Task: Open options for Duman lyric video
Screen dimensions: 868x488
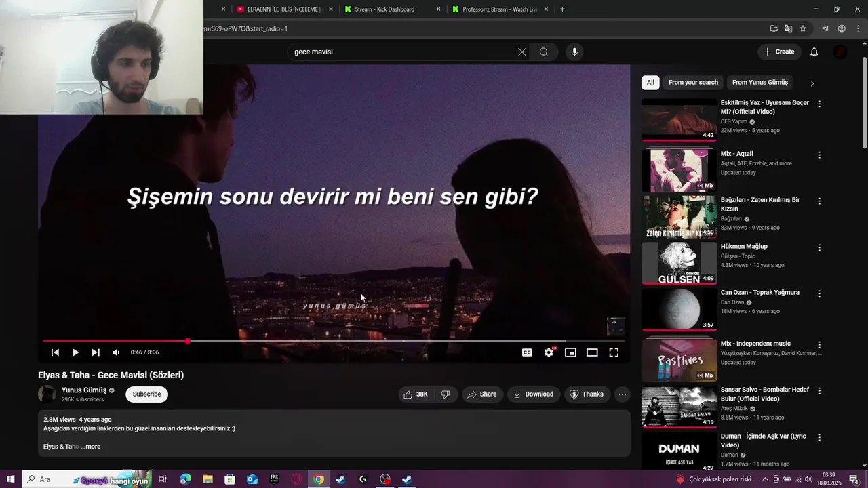Action: pyautogui.click(x=819, y=438)
